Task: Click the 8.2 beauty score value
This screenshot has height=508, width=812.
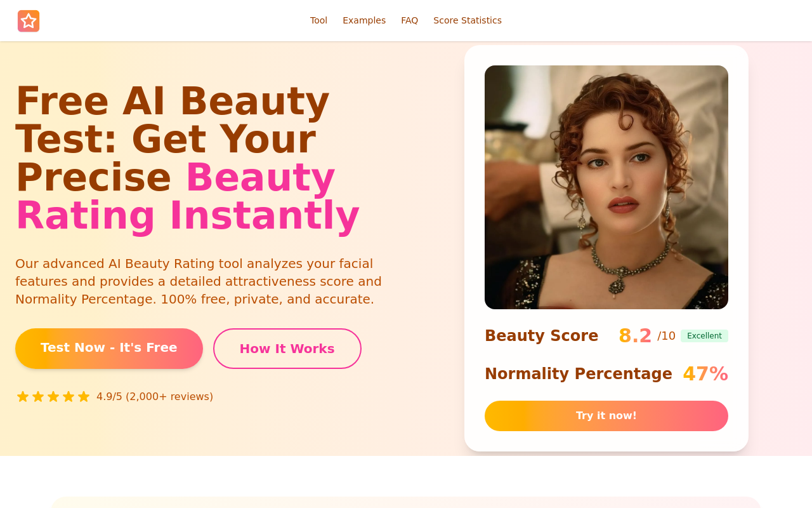Action: point(635,336)
